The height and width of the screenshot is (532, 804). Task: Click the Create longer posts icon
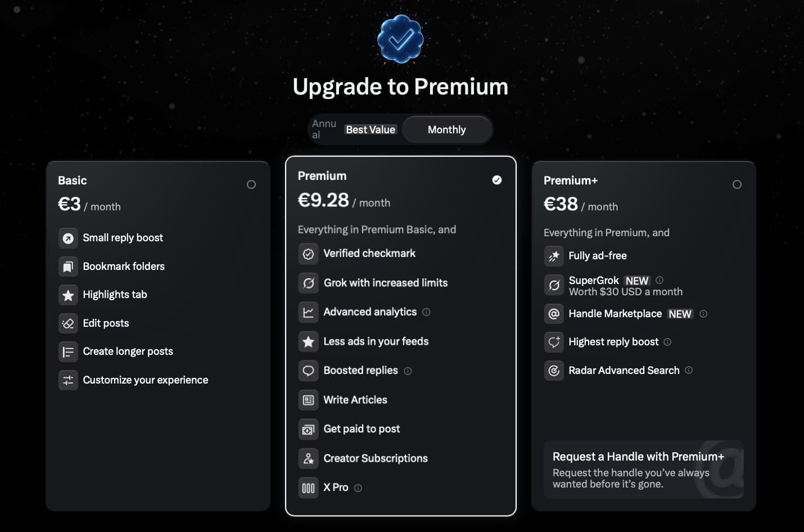tap(68, 351)
